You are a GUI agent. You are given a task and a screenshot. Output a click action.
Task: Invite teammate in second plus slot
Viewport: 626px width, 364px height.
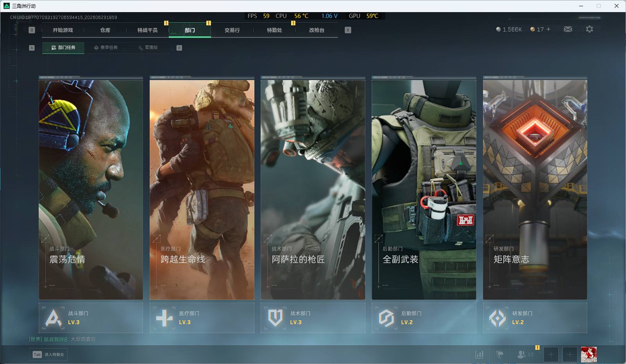coord(570,355)
